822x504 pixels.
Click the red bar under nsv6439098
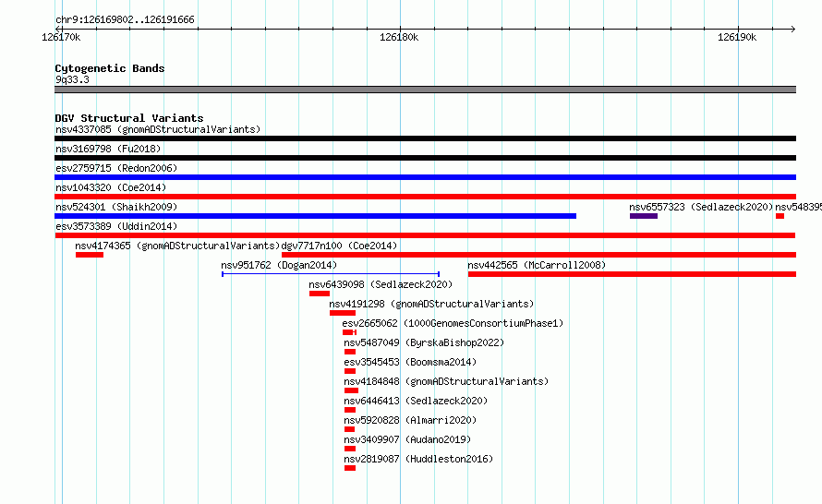320,294
